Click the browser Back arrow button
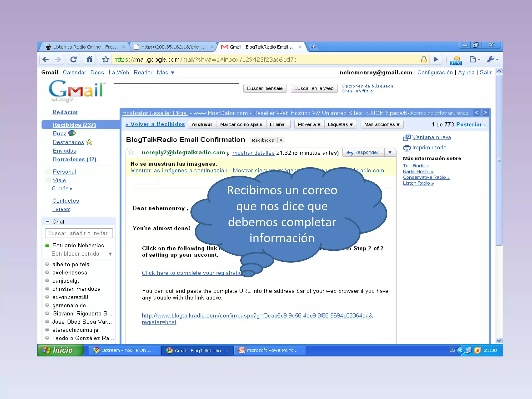The width and height of the screenshot is (532, 399). point(46,59)
